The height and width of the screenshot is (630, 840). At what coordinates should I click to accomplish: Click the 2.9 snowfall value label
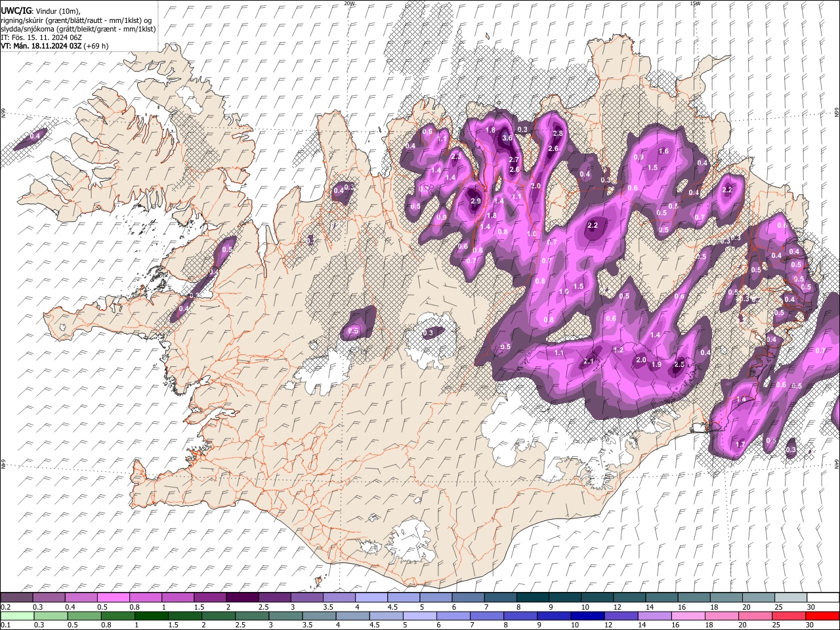click(x=476, y=201)
